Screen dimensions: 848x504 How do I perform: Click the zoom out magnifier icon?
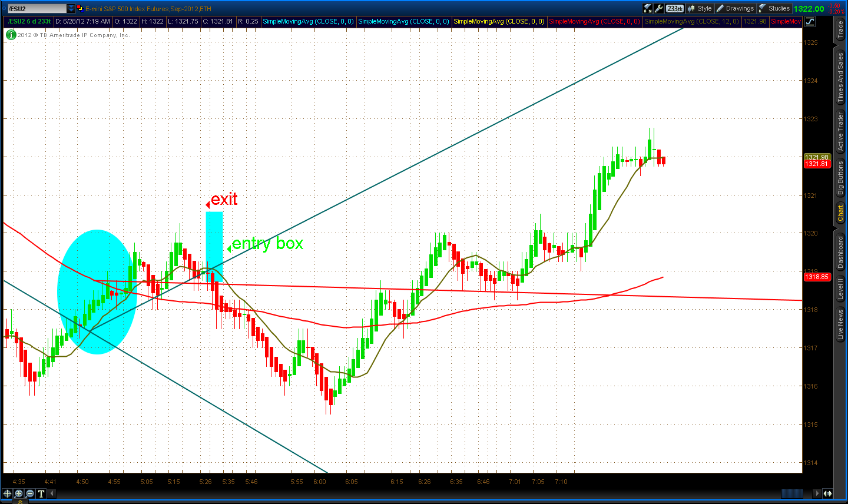(30, 493)
